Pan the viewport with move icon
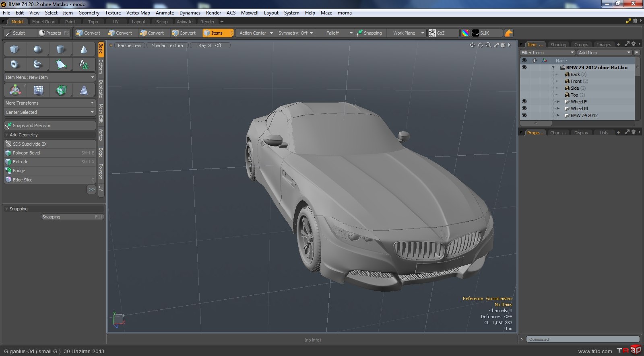Screen dimensions: 644x356 pyautogui.click(x=472, y=45)
